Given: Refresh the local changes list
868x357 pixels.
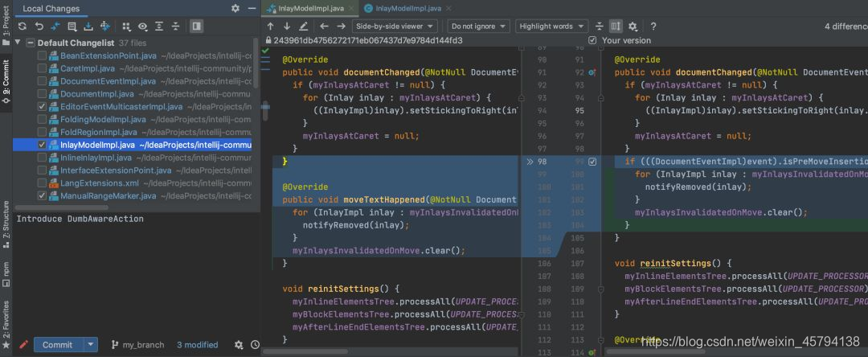Looking at the screenshot, I should pos(23,26).
